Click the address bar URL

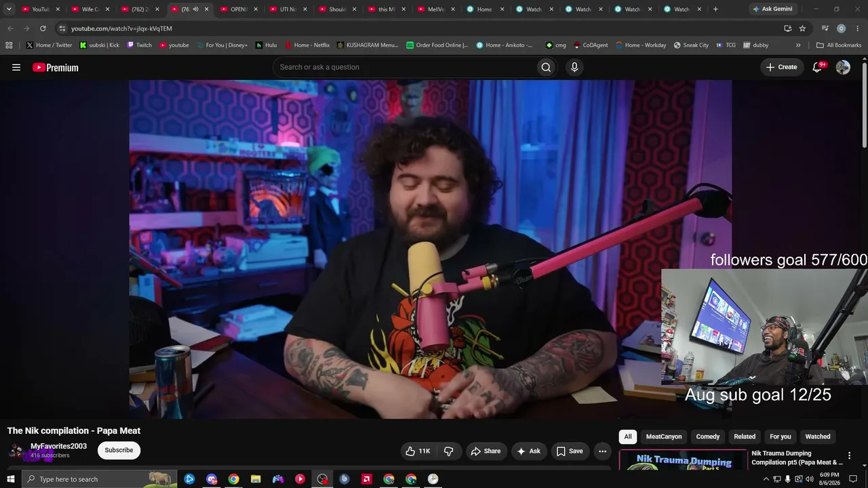(121, 28)
